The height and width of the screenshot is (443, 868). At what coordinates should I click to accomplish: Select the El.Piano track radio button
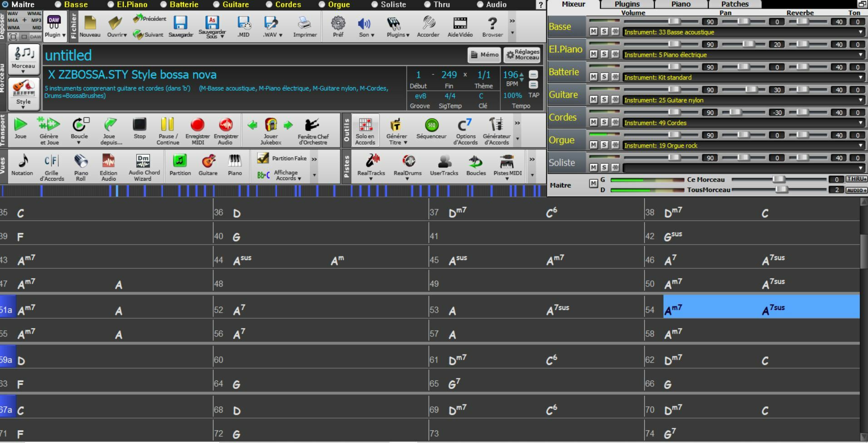[111, 5]
